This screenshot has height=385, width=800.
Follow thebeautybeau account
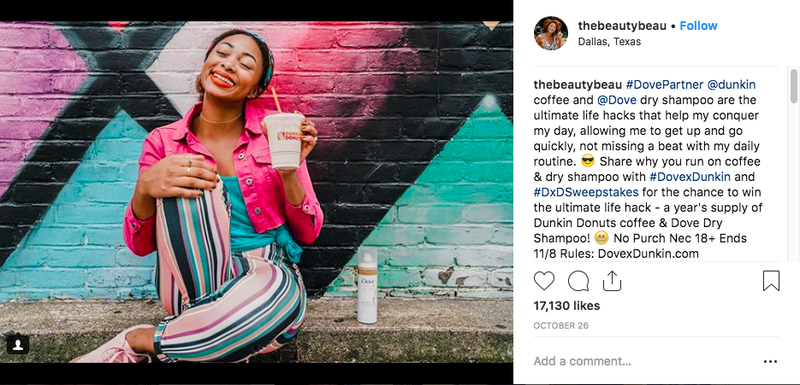[x=698, y=26]
